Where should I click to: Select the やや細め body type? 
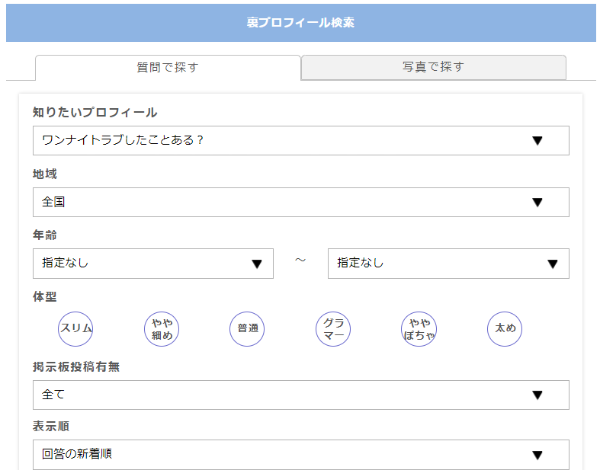(x=161, y=329)
